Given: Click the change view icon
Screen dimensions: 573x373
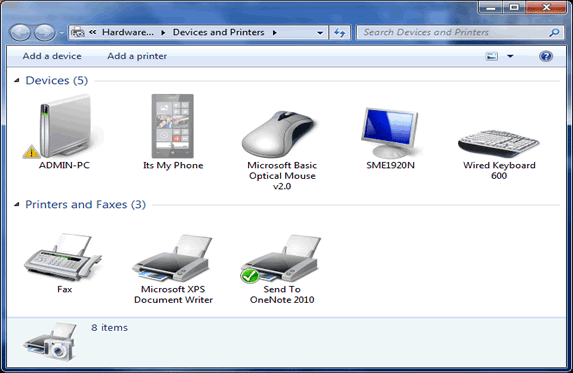Looking at the screenshot, I should point(492,56).
